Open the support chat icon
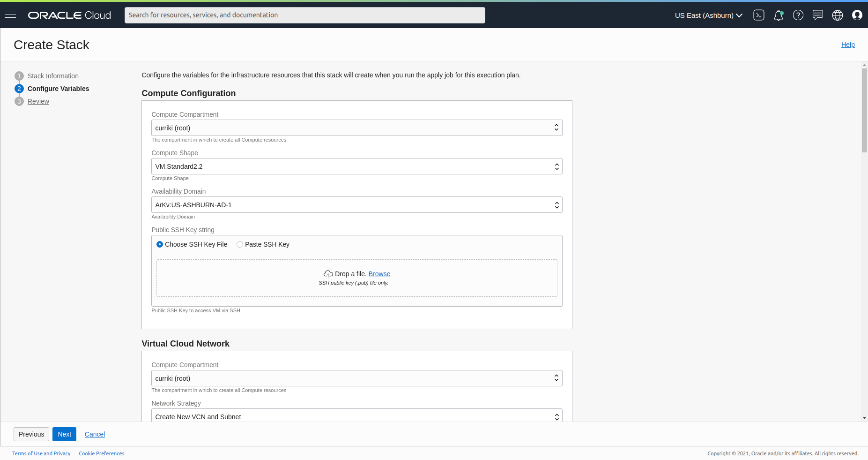Screen dimensions: 868x460 click(x=818, y=15)
